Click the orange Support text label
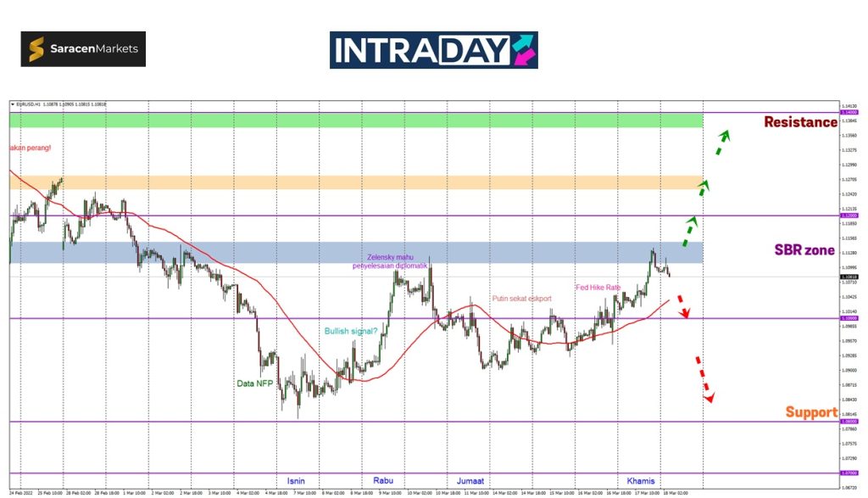 coord(810,412)
